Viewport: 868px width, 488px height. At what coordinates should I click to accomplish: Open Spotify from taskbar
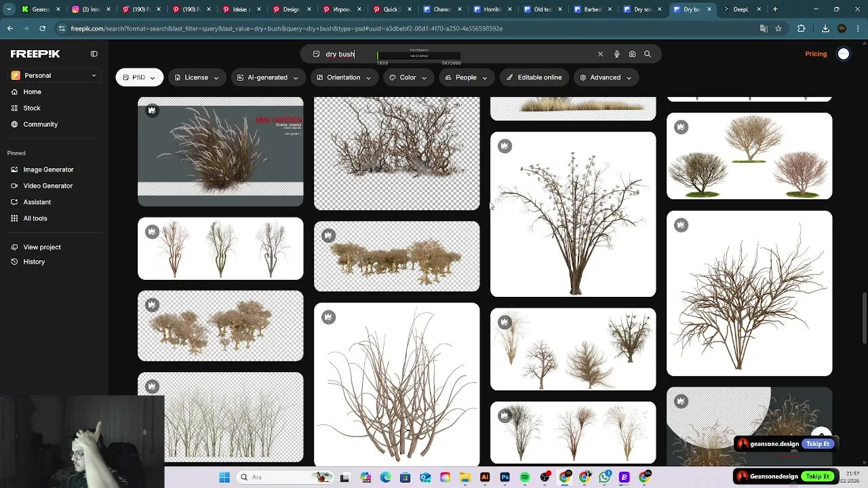click(525, 477)
